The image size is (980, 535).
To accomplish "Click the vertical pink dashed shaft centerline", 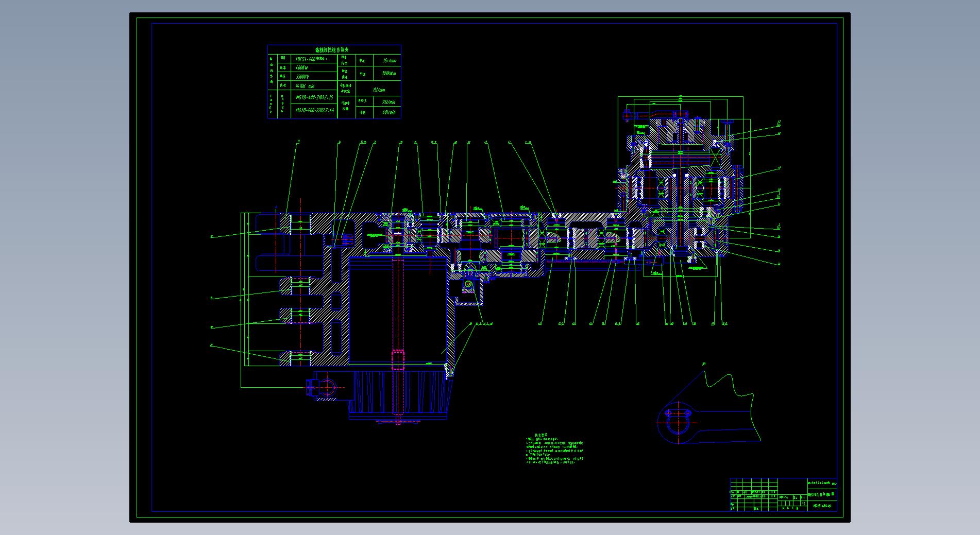I will [x=397, y=309].
